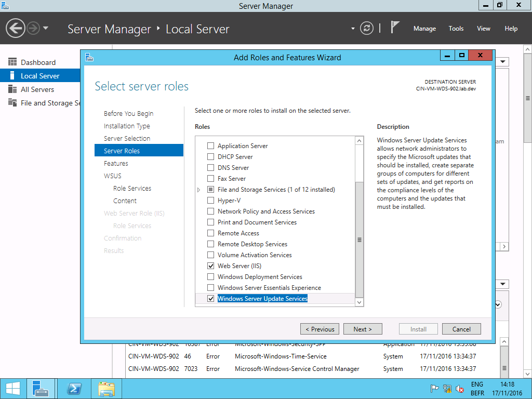The image size is (532, 399).
Task: Click the wizard icon in the wizard title bar
Action: tap(89, 57)
